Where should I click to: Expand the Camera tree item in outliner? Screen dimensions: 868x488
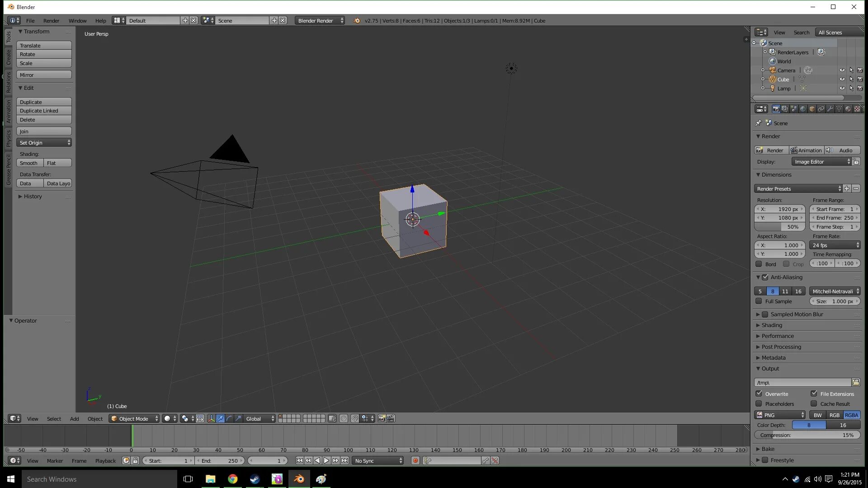pos(763,70)
